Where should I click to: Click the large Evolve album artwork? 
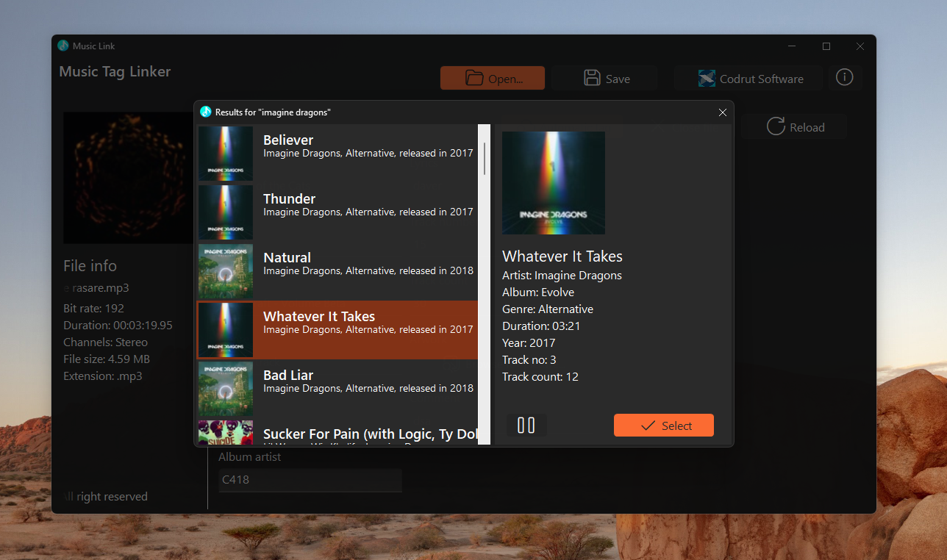[554, 183]
